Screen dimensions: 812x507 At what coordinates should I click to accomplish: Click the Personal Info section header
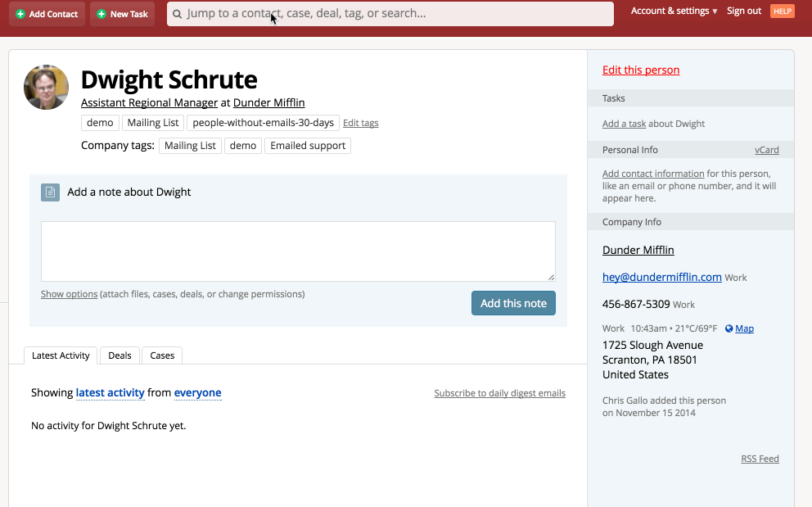tap(690, 150)
